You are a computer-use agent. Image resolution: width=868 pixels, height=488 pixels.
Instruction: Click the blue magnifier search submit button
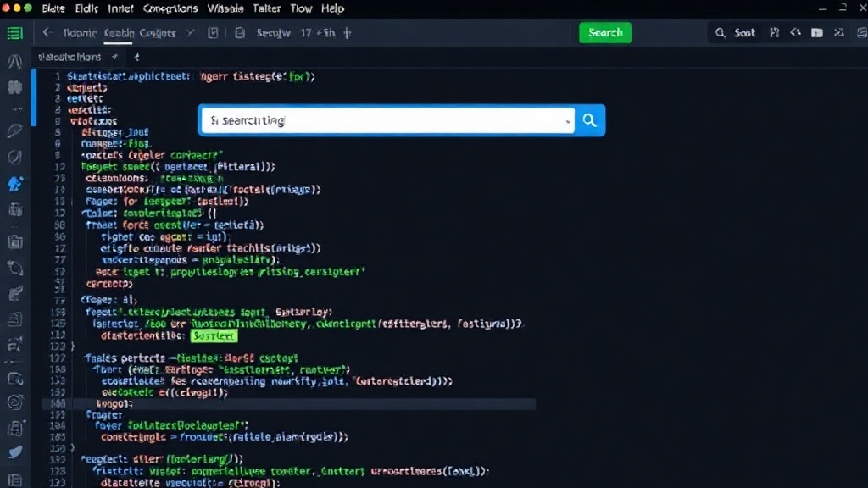pos(590,120)
